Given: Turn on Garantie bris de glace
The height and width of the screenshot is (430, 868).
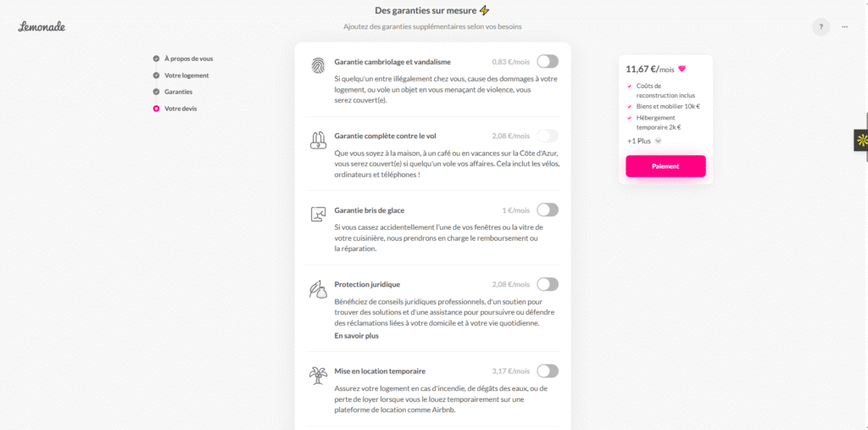Looking at the screenshot, I should [548, 209].
